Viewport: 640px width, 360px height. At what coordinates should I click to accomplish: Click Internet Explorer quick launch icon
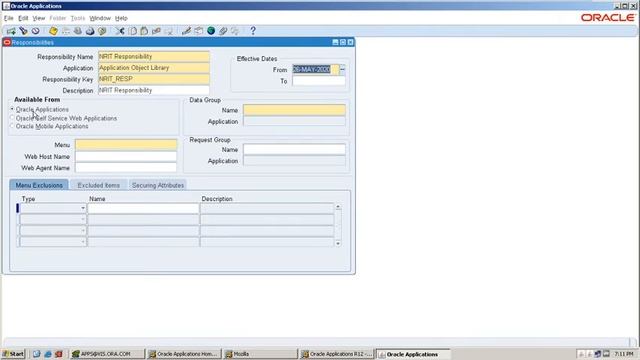pyautogui.click(x=48, y=354)
